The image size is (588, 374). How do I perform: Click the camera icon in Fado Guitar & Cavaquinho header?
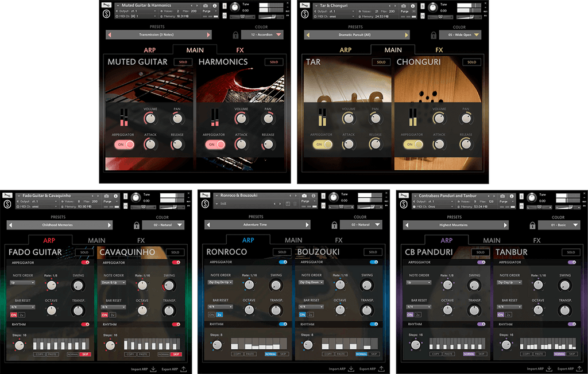pos(106,196)
